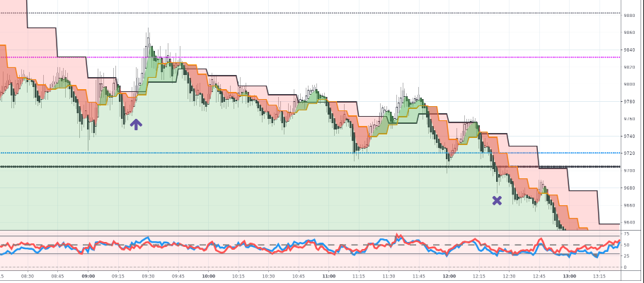The image size is (644, 283).
Task: Click the 12:00 time axis label
Action: click(x=449, y=276)
